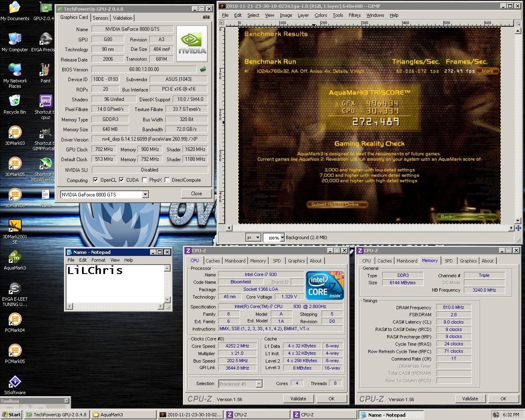Click in the Notepad text area
Viewport: 525px width, 420px height.
[115, 283]
